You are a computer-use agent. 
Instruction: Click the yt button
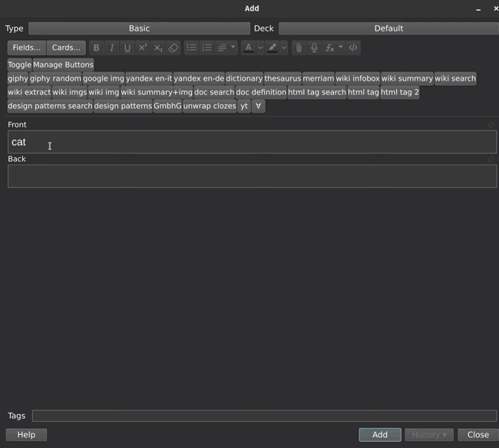(244, 106)
